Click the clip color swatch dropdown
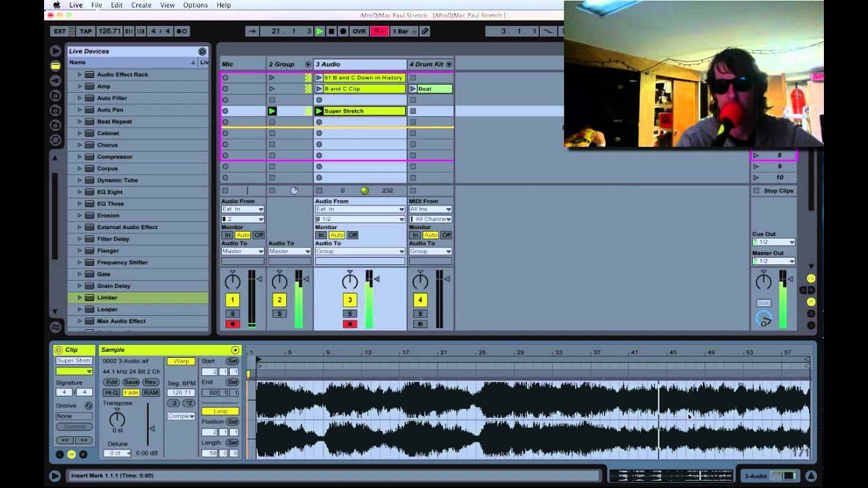 (74, 371)
